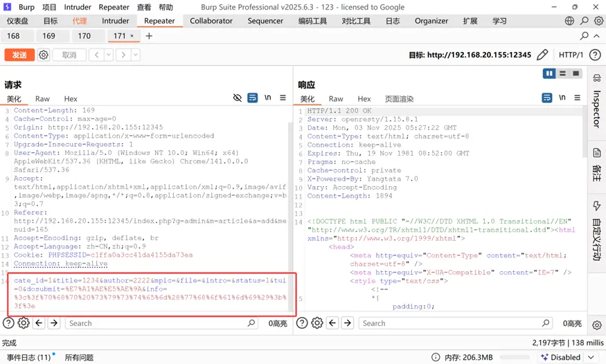Click the pencil icon to edit target
Image resolution: width=606 pixels, height=364 pixels.
[x=542, y=55]
